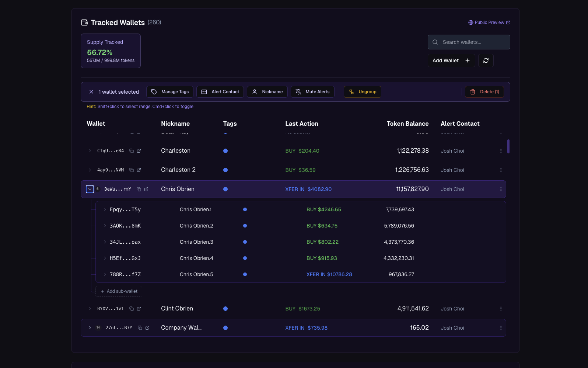The image size is (588, 368).
Task: Click the Supply Tracked 56.72% card
Action: 111,51
